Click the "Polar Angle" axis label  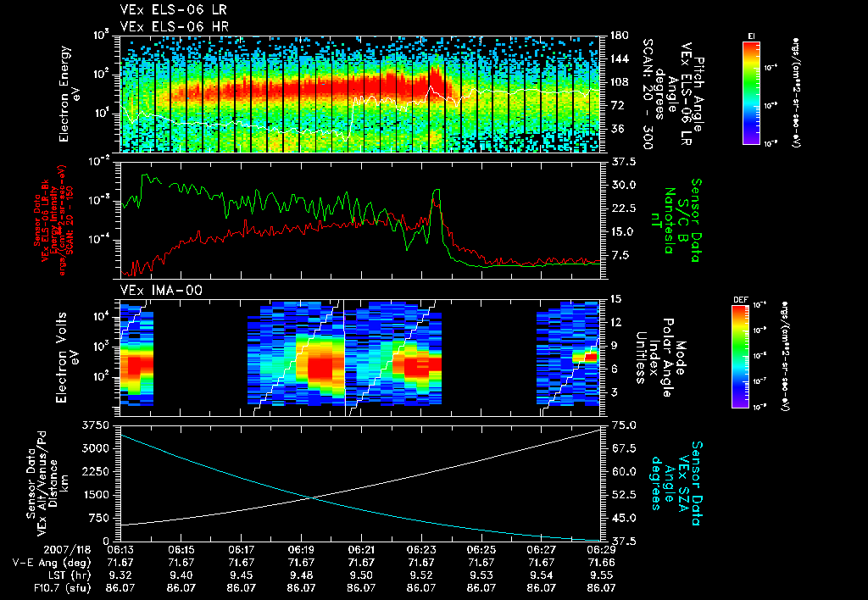pyautogui.click(x=668, y=358)
